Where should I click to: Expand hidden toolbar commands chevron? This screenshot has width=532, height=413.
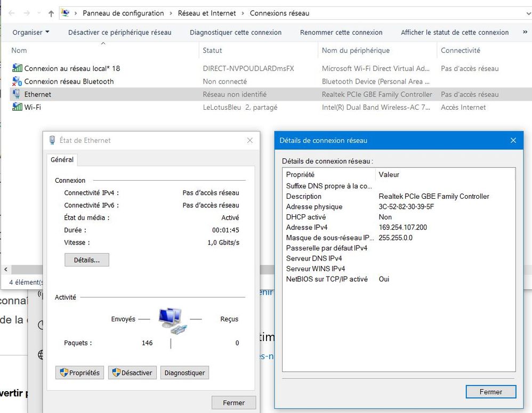point(525,33)
